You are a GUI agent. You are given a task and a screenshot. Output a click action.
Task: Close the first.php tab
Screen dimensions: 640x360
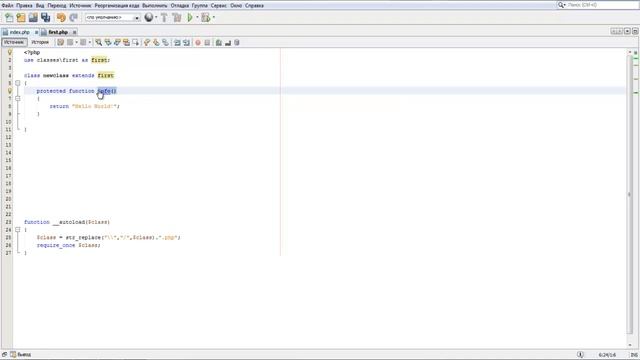[x=74, y=32]
